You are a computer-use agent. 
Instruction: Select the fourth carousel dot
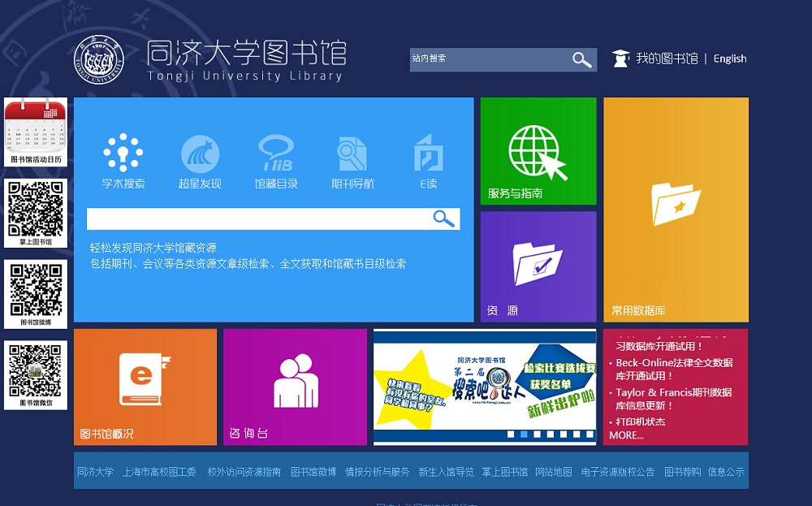(x=550, y=435)
